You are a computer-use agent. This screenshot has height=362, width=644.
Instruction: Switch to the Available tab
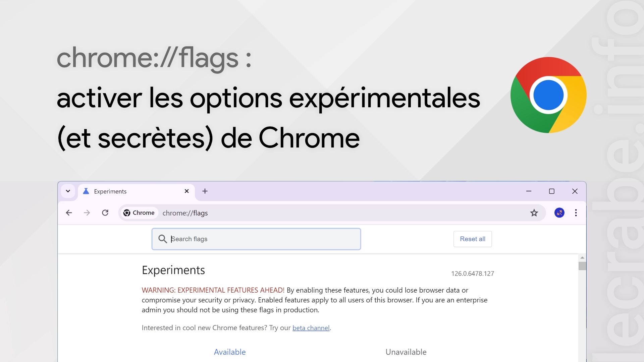230,352
